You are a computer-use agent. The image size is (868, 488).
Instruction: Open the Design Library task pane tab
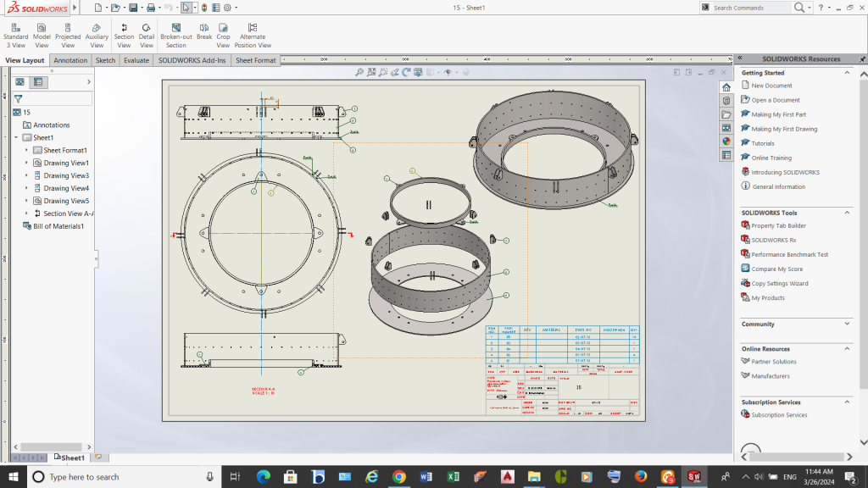click(726, 101)
